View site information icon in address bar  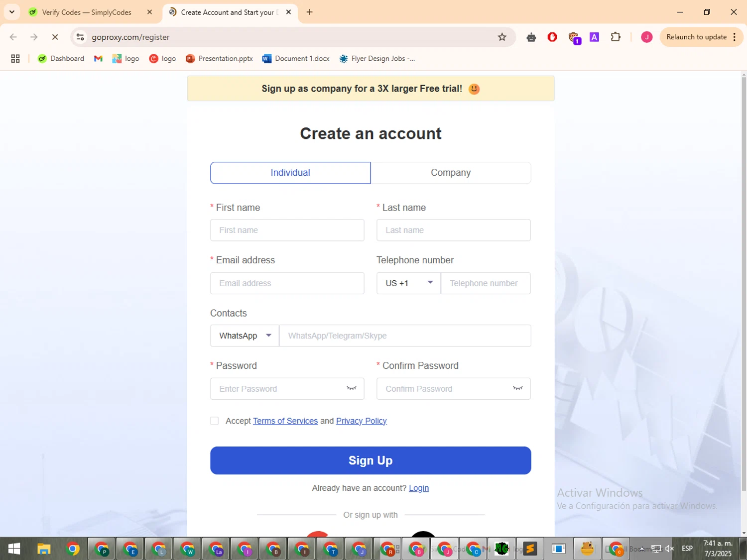coord(80,37)
